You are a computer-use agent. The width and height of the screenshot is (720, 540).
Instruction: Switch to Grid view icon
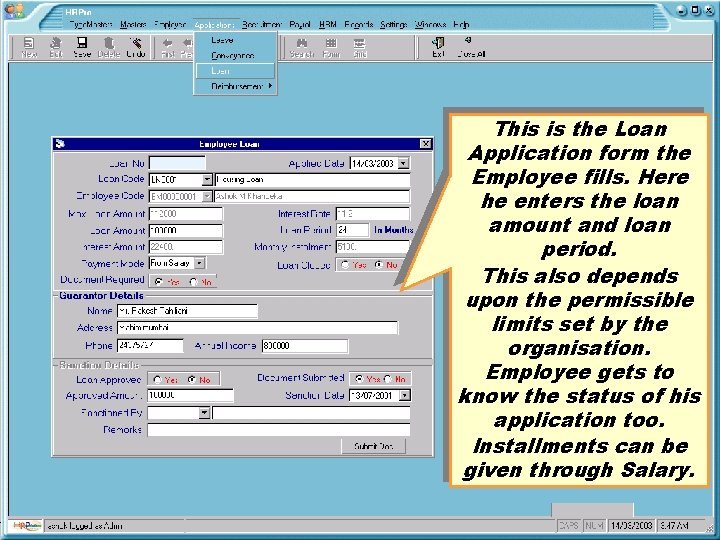click(x=360, y=43)
